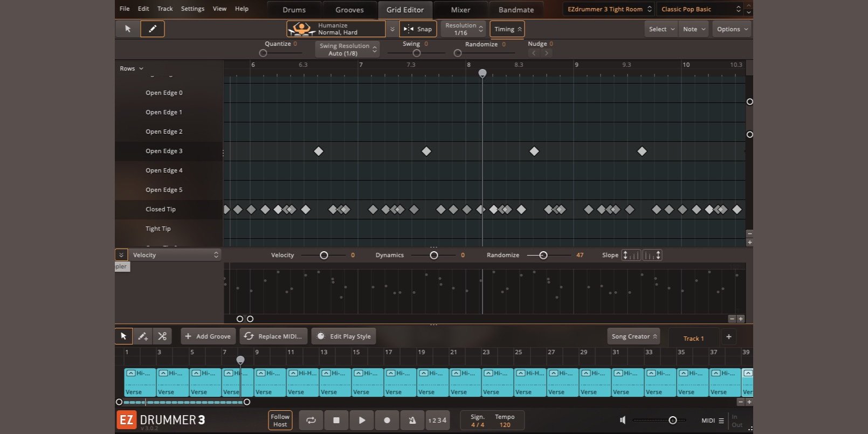
Task: Click the Edit Play Style button
Action: pos(344,336)
